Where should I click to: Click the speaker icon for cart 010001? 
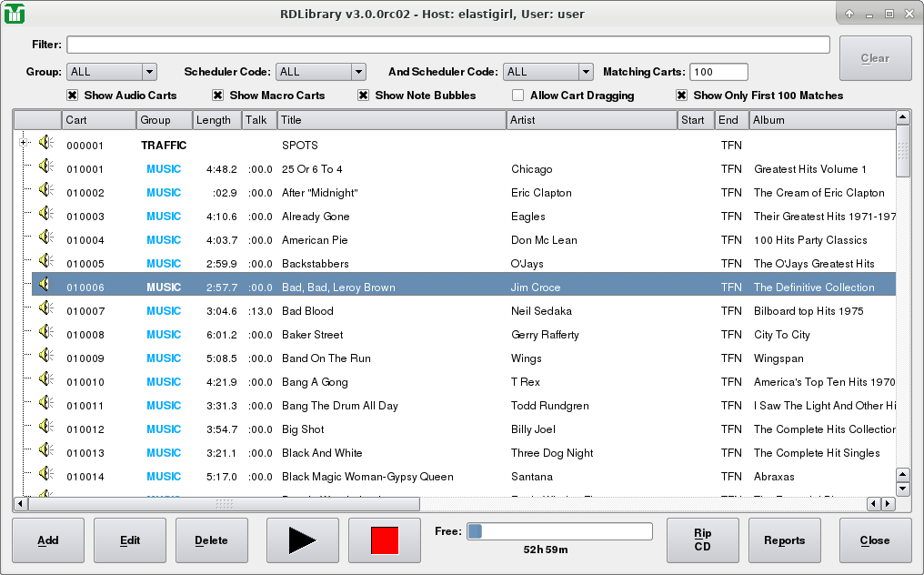[46, 168]
